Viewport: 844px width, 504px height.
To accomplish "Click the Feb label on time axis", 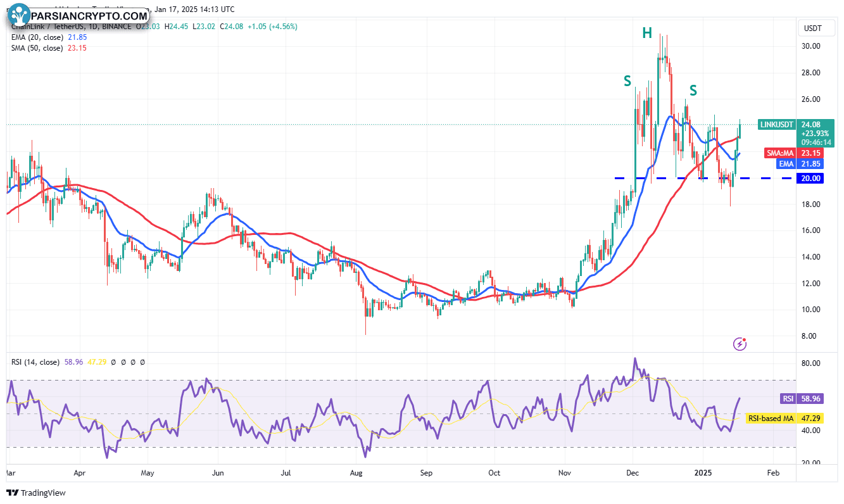I will coord(773,473).
